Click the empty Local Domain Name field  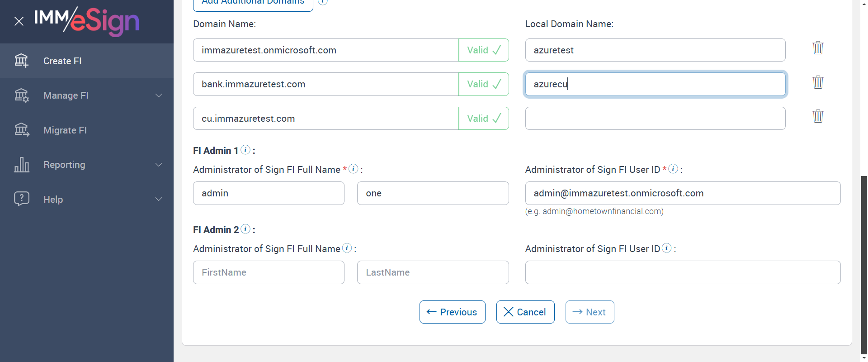pyautogui.click(x=655, y=119)
